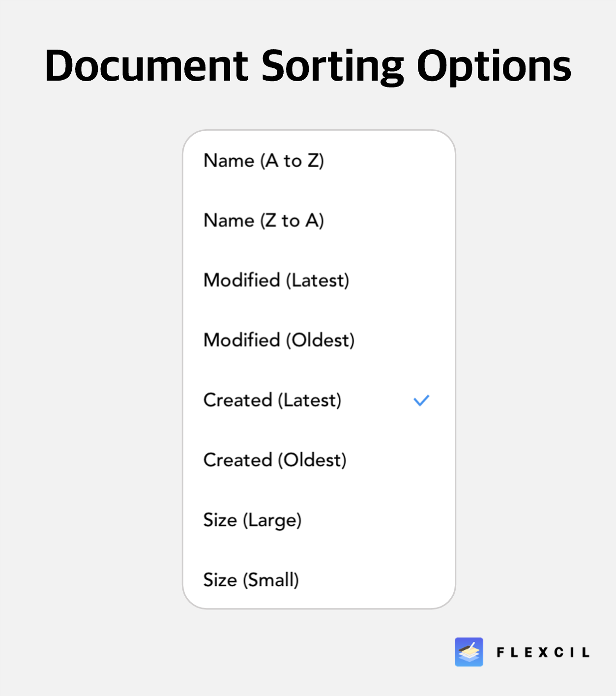Click the Flexcil app logo icon
The image size is (616, 696).
(x=469, y=652)
